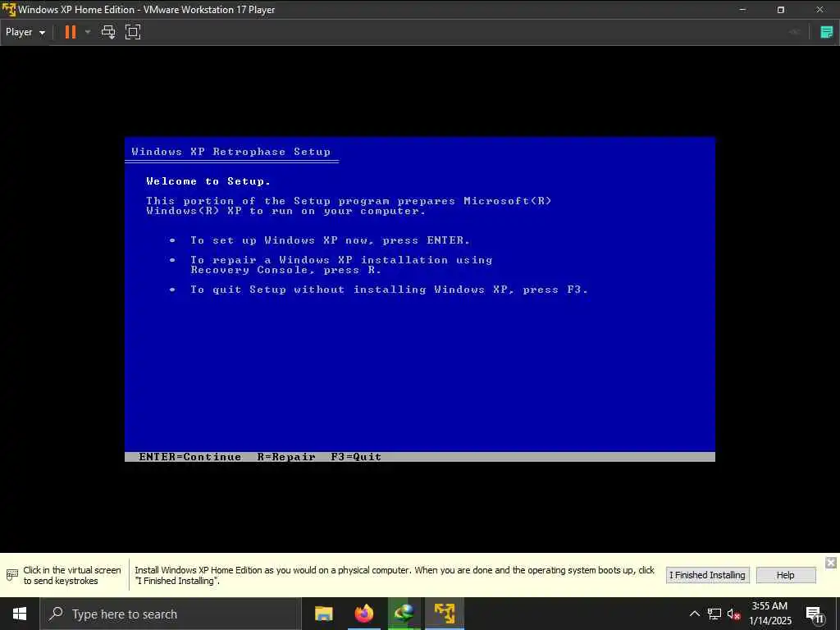Screen dimensions: 840x630
Task: Maximize the VMware Player window
Action: pyautogui.click(x=781, y=10)
